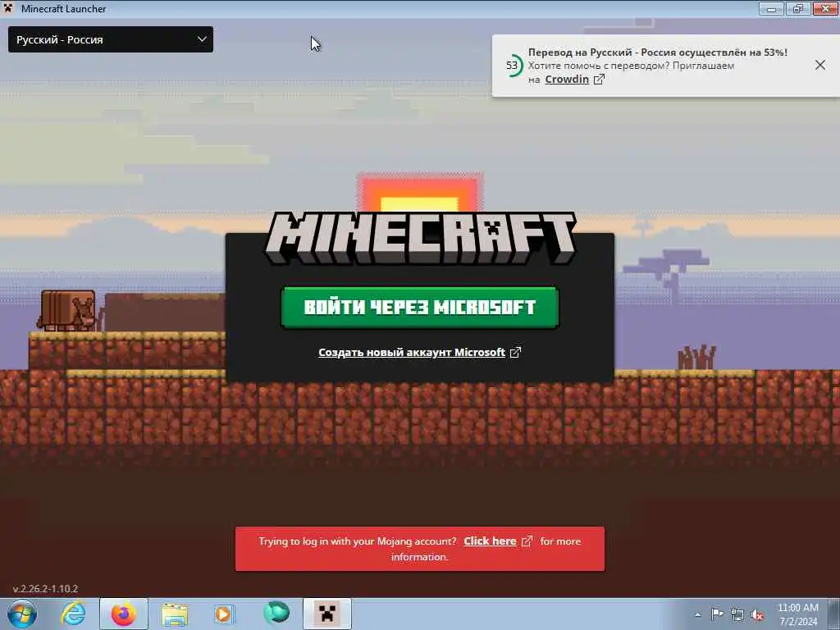Open Firefox from the taskbar
Image resolution: width=840 pixels, height=630 pixels.
pyautogui.click(x=124, y=614)
